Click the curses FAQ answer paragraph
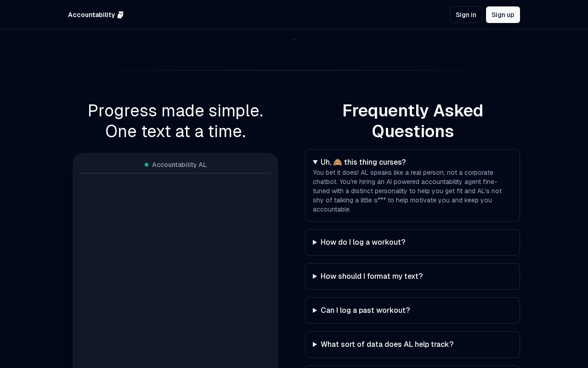The height and width of the screenshot is (368, 588). click(x=407, y=191)
